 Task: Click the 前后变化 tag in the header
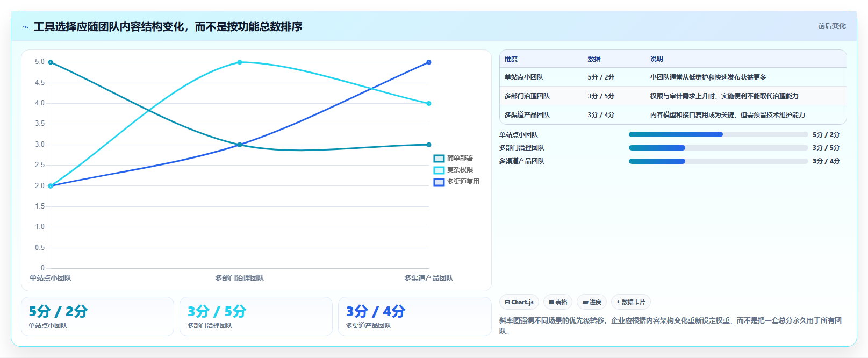831,26
